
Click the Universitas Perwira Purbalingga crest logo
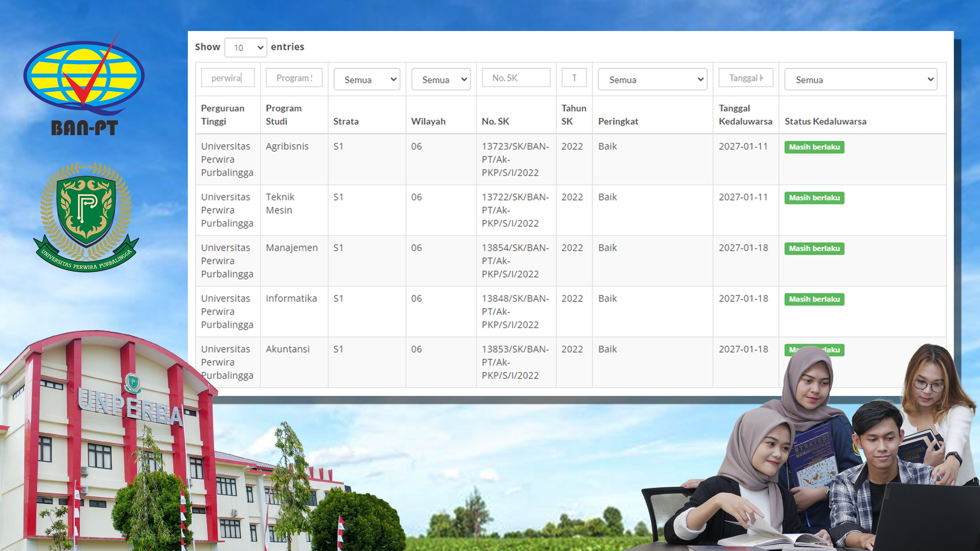point(86,217)
